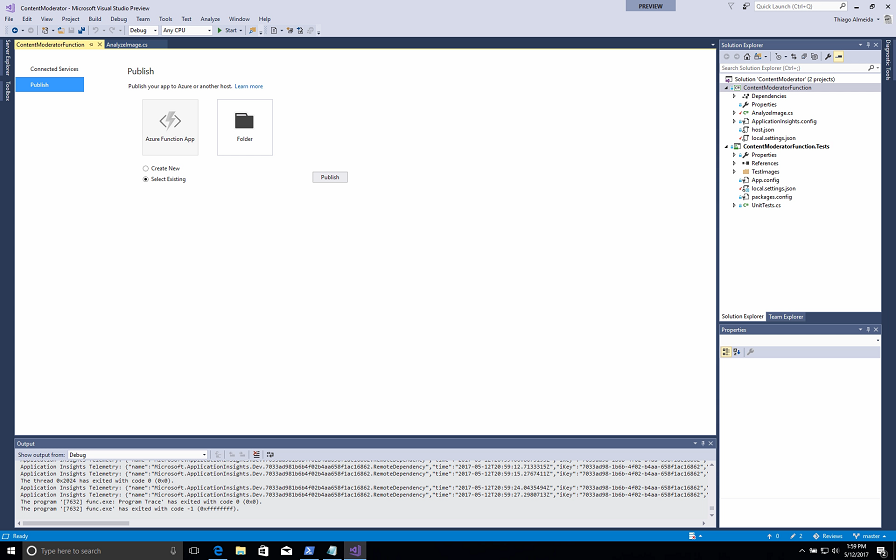Click the Home icon in Solution Explorer

click(x=747, y=57)
